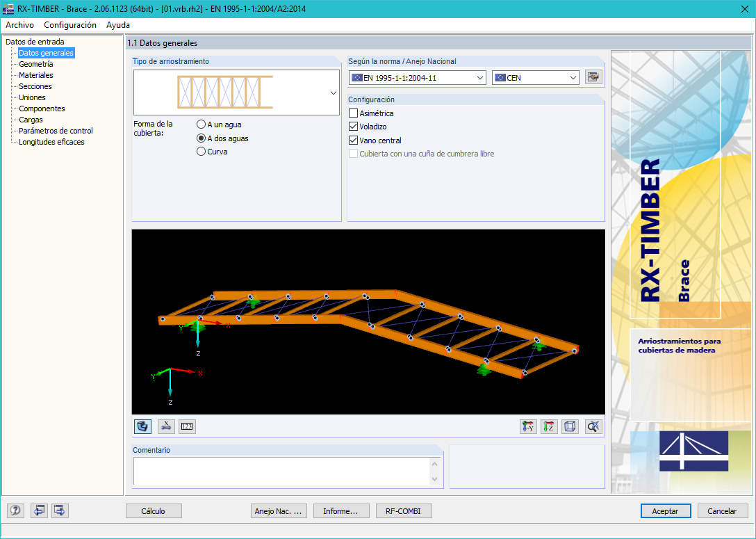
Task: Set view in minus Y direction
Action: coord(528,426)
